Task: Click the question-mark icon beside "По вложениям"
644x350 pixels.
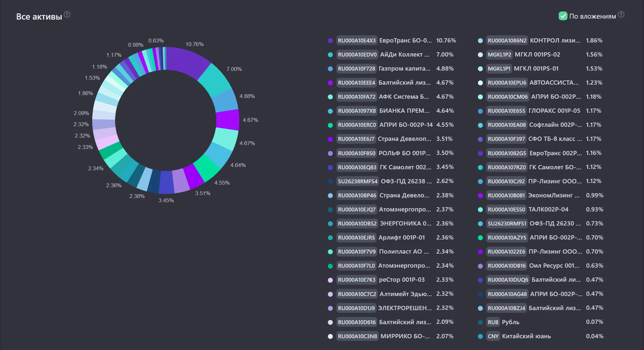Action: pyautogui.click(x=621, y=14)
